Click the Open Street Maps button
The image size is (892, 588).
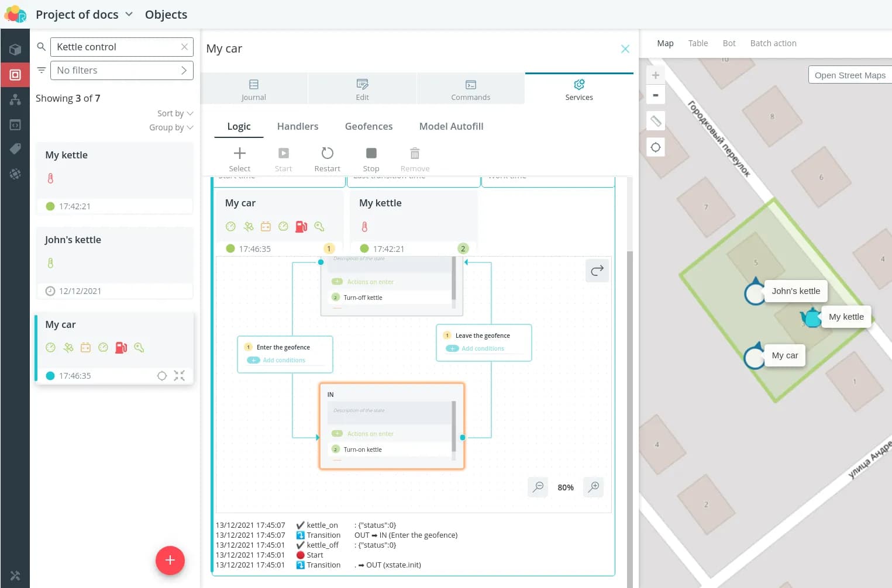849,75
